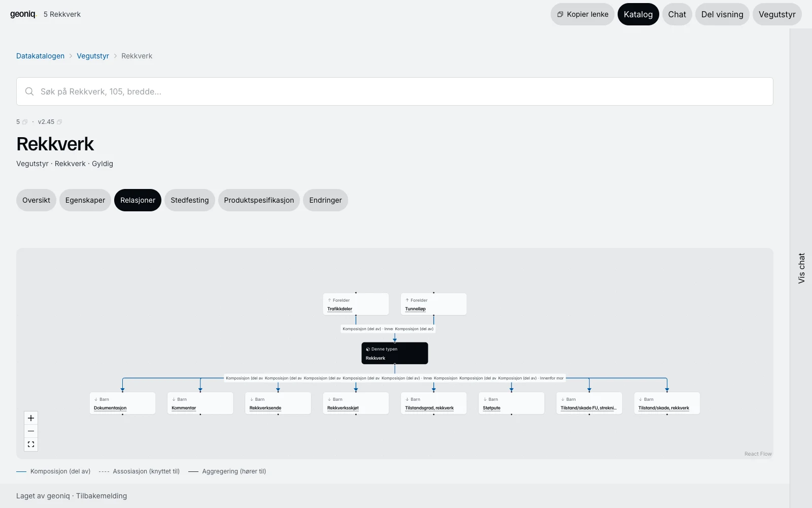Click the geoniq logo
The height and width of the screenshot is (508, 812).
(23, 14)
